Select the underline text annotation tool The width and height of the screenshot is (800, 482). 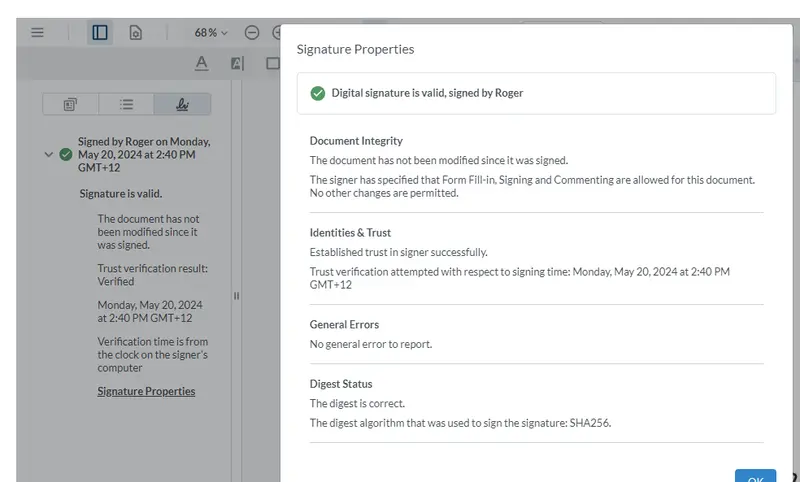[x=202, y=63]
